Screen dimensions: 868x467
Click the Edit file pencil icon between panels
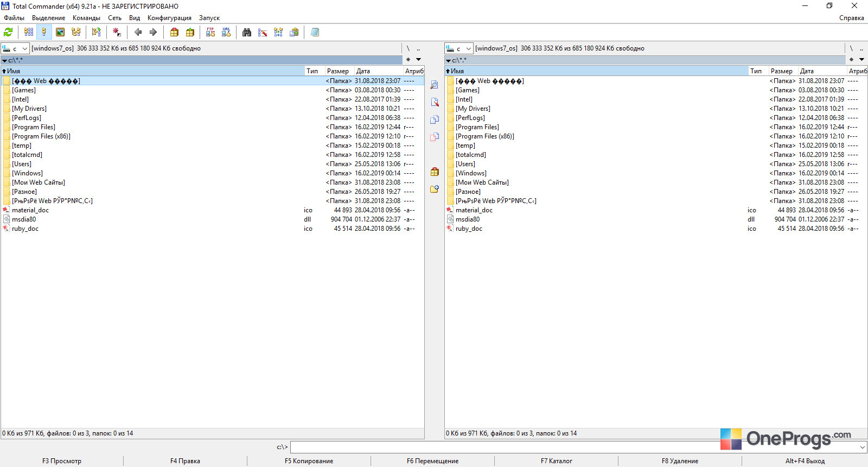click(x=435, y=102)
